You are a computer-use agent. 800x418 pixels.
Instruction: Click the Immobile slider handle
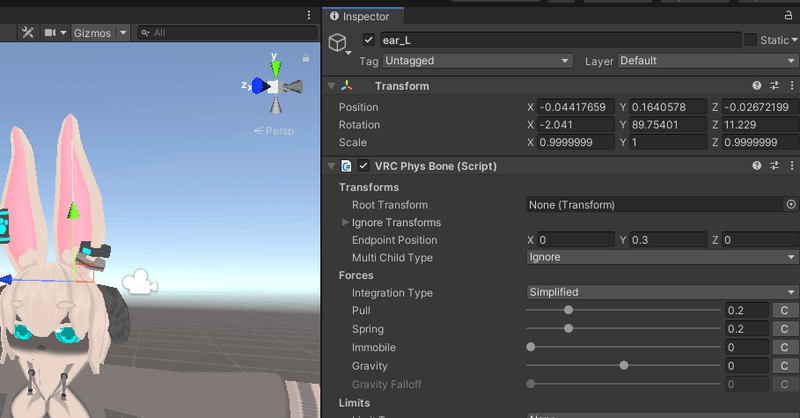531,347
